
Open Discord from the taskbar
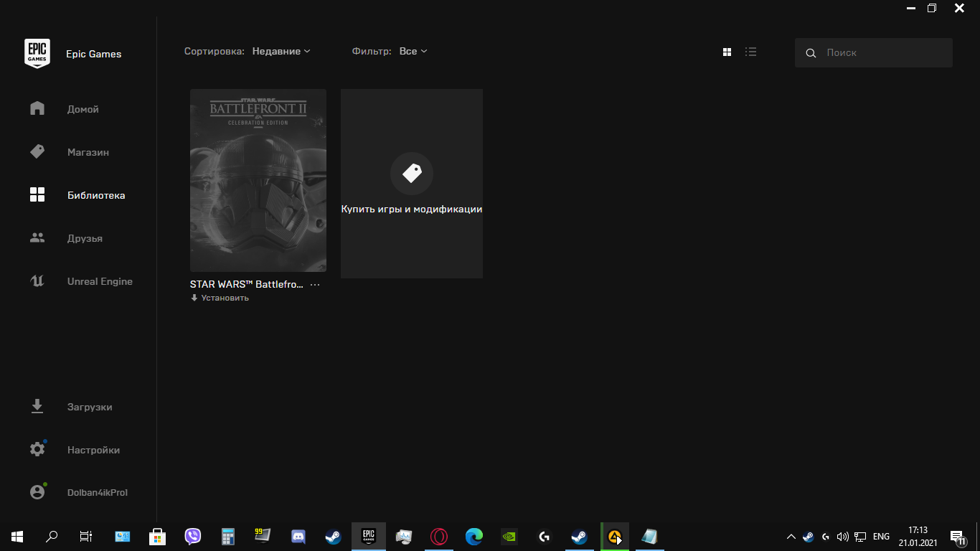coord(298,536)
